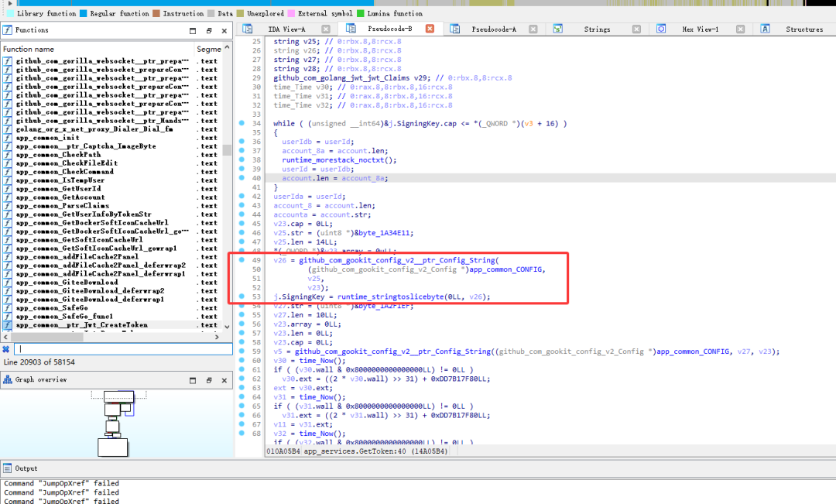Image resolution: width=836 pixels, height=504 pixels.
Task: Click the Output panel icon
Action: pos(8,468)
